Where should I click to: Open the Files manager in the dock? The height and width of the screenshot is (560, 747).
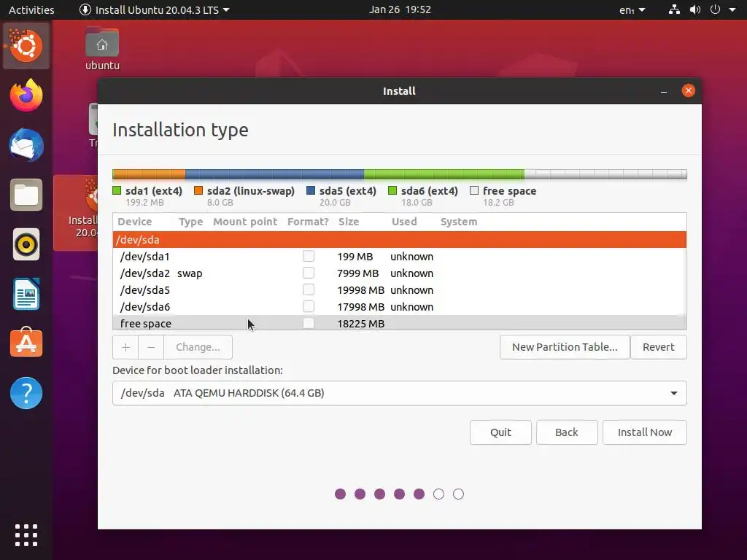pyautogui.click(x=26, y=195)
